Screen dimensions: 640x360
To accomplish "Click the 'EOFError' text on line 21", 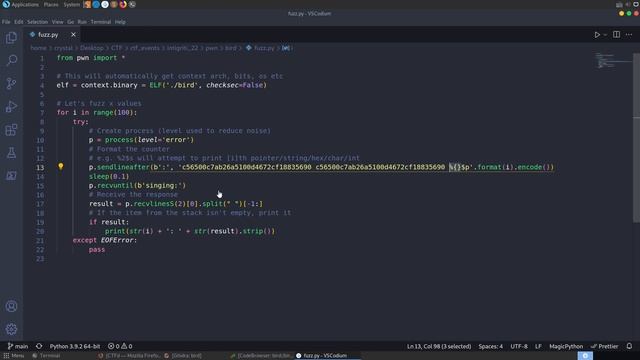I will (x=117, y=240).
